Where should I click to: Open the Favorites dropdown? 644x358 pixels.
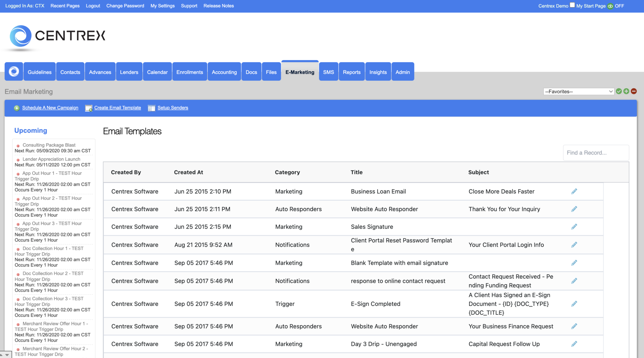[x=578, y=91]
